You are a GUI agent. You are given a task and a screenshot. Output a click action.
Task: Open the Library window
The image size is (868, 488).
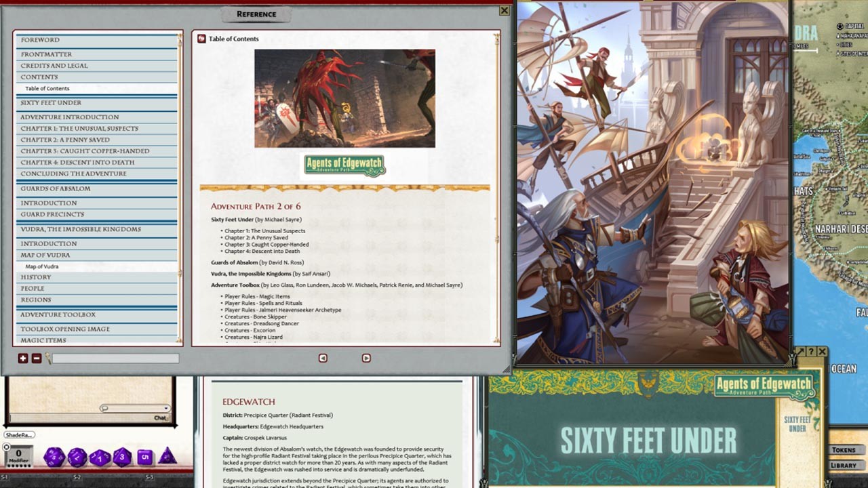845,466
